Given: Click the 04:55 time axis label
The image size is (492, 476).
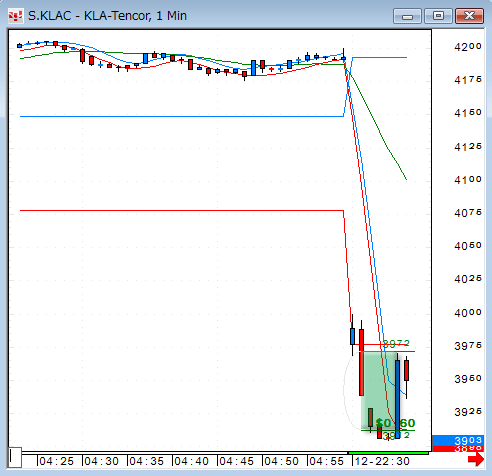Looking at the screenshot, I should [x=326, y=461].
